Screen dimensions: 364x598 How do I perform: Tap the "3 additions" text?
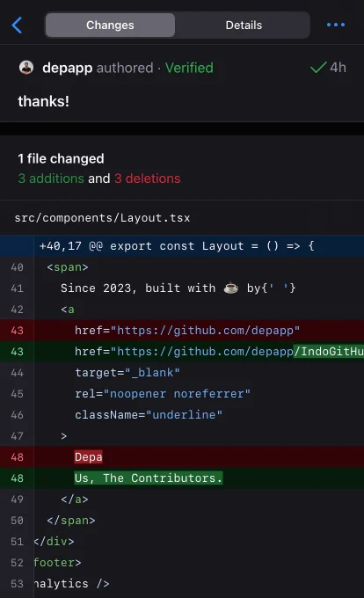(x=51, y=179)
